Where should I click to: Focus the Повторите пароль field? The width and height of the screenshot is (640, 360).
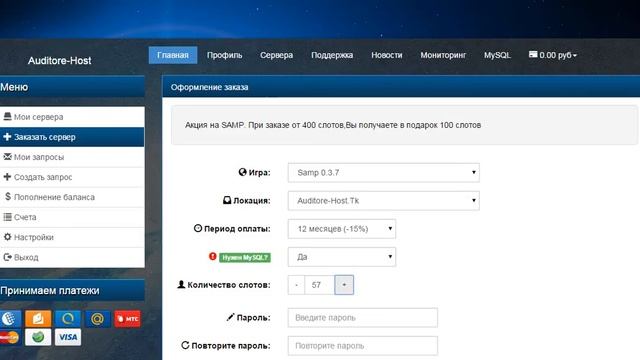(x=362, y=346)
